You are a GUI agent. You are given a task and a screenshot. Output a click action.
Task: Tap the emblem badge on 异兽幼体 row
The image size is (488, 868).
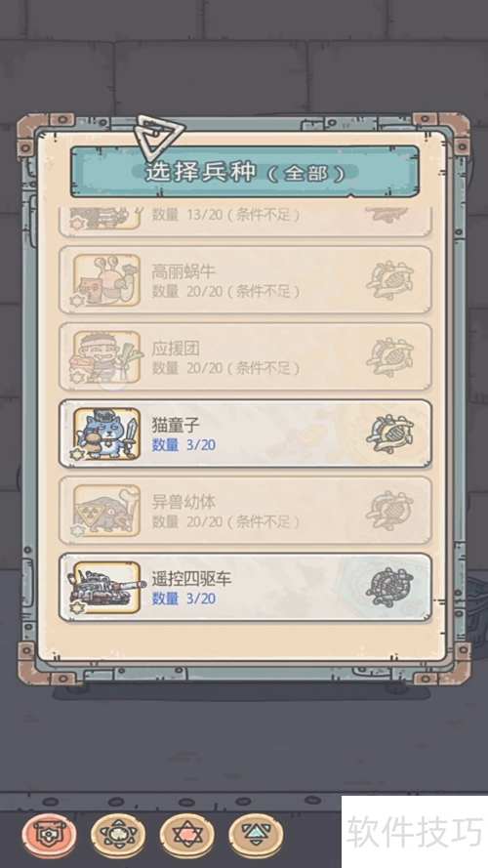(390, 511)
